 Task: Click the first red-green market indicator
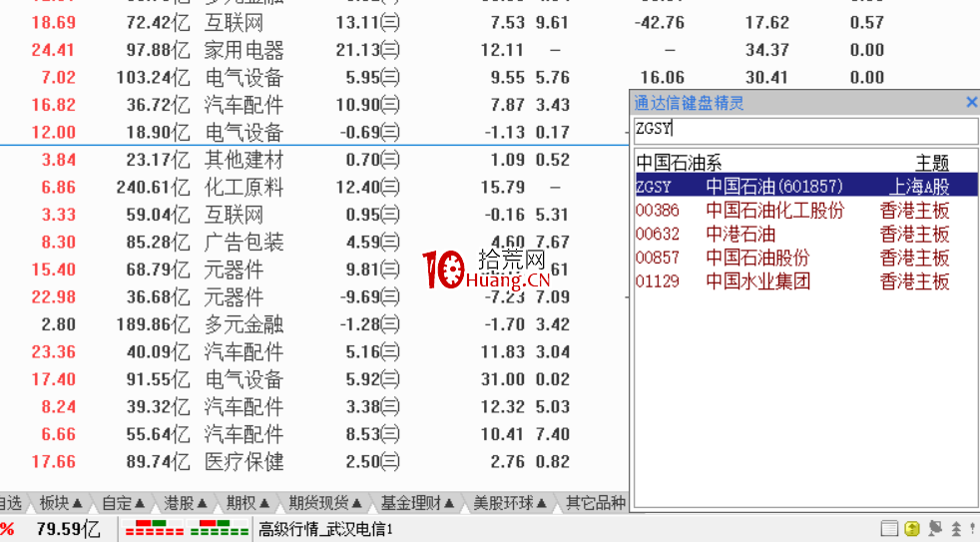coord(155,529)
